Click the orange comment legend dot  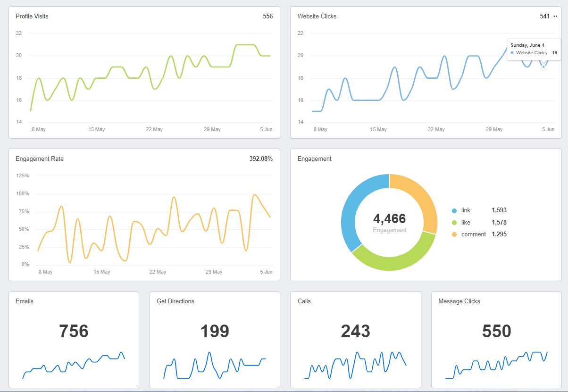tap(454, 234)
